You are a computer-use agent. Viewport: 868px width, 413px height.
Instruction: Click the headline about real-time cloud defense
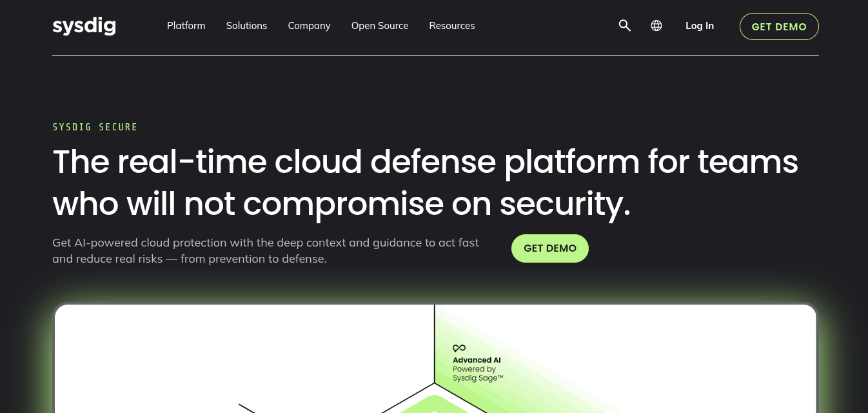coord(425,183)
